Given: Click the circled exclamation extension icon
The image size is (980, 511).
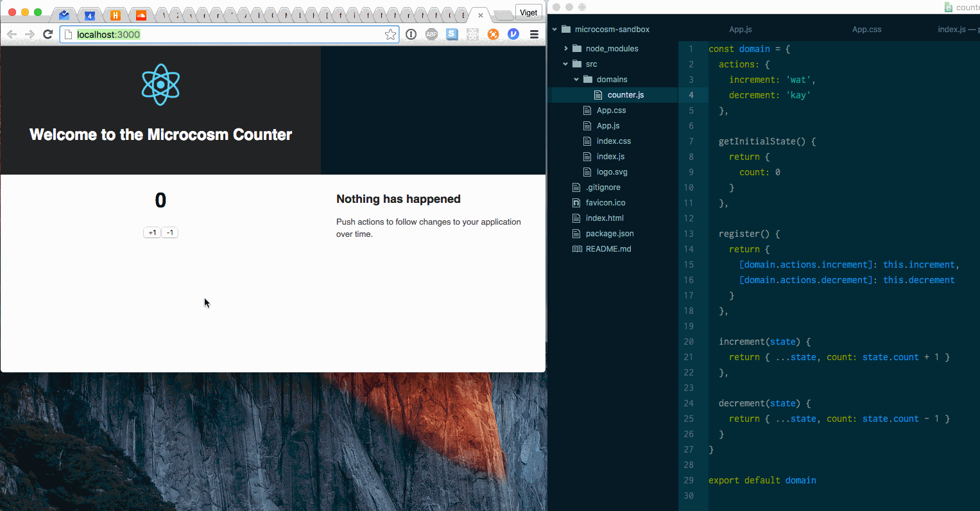Looking at the screenshot, I should (411, 35).
